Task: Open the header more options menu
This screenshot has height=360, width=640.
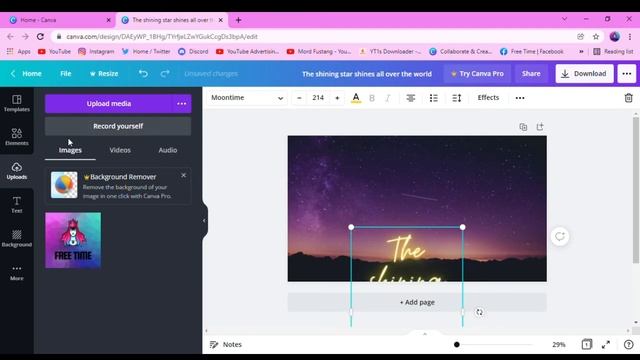Action: click(627, 73)
